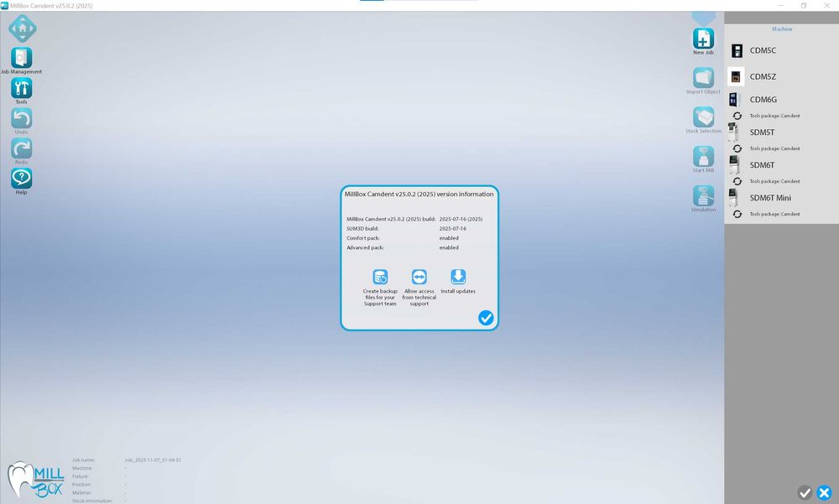839x504 pixels.
Task: Start a New Job
Action: tap(703, 39)
